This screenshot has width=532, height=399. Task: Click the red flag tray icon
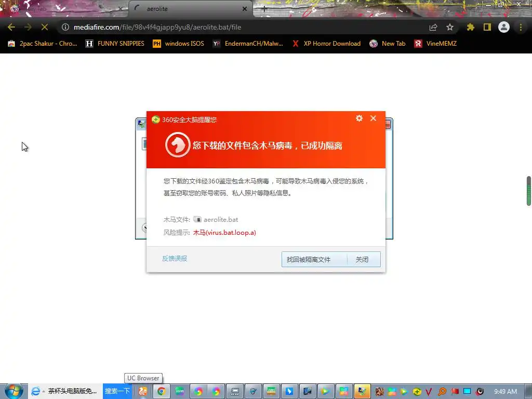tap(455, 392)
